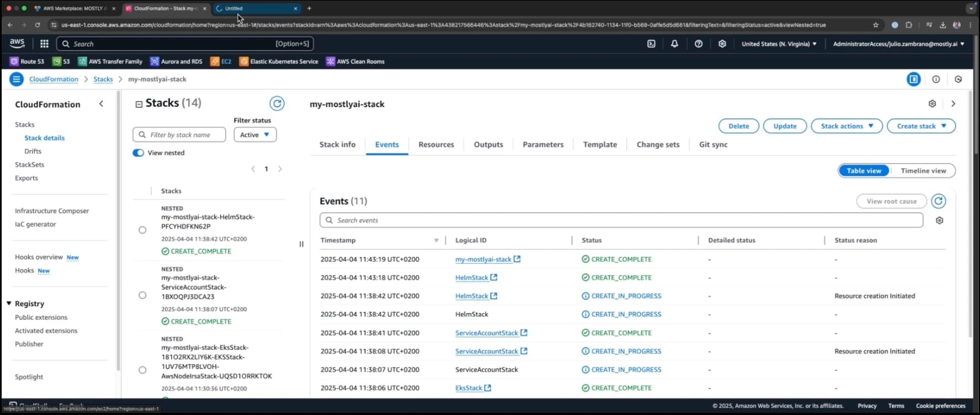Select the AwsNodeIrsaStack nested stack radio
This screenshot has height=415, width=980.
pyautogui.click(x=142, y=370)
